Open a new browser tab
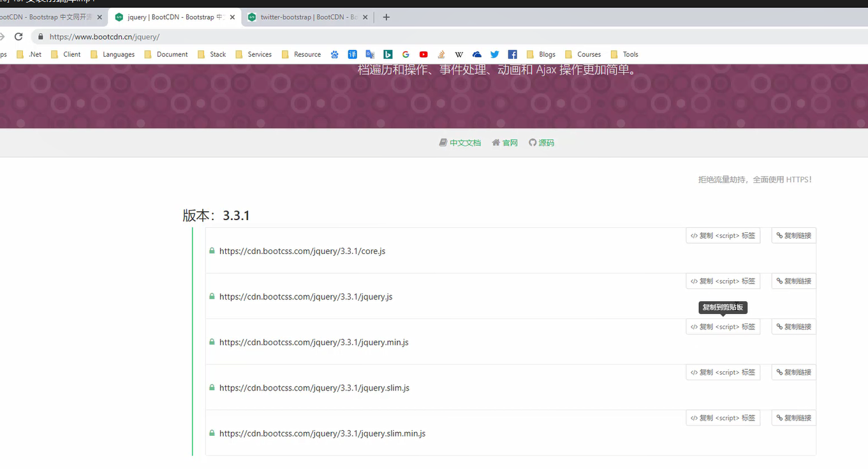The height and width of the screenshot is (469, 868). pos(386,17)
